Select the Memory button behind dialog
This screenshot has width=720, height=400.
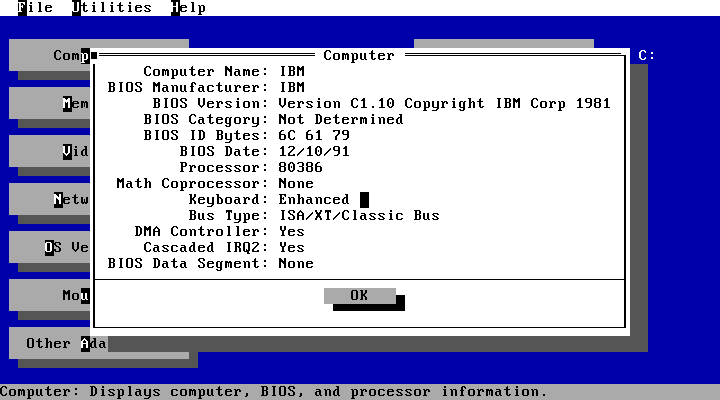click(x=50, y=103)
